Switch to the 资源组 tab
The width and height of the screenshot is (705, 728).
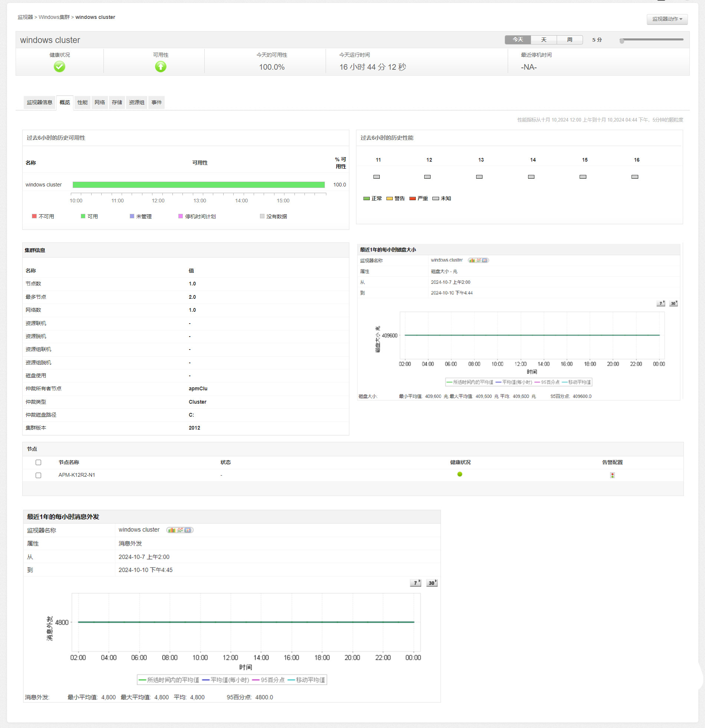click(137, 103)
